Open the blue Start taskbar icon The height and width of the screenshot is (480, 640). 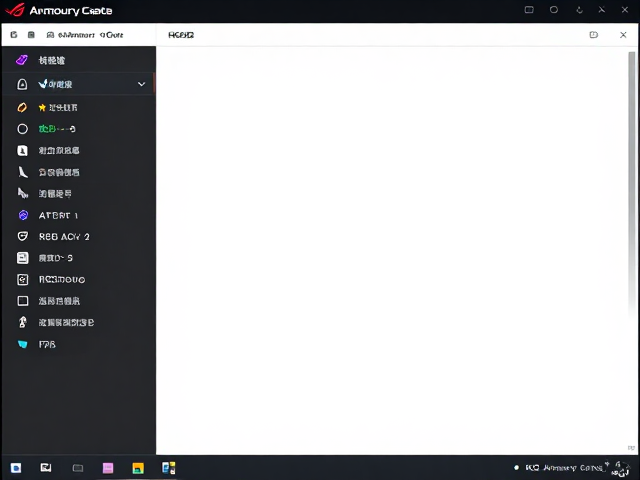(16, 468)
